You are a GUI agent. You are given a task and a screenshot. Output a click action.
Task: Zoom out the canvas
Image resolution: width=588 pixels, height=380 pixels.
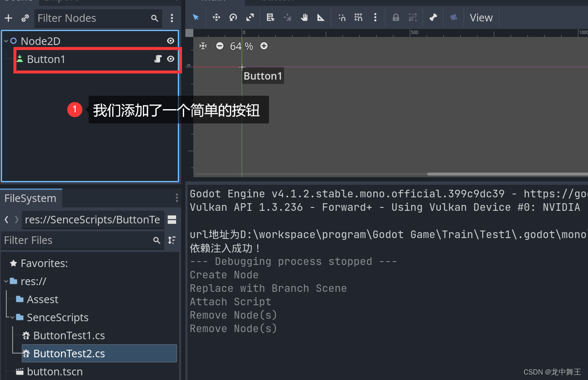[x=220, y=46]
